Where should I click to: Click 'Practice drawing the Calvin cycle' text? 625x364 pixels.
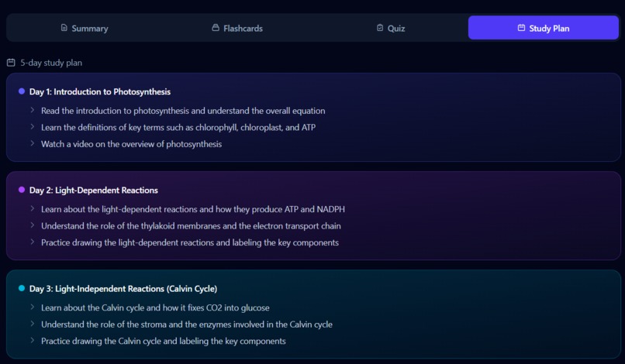click(x=164, y=341)
